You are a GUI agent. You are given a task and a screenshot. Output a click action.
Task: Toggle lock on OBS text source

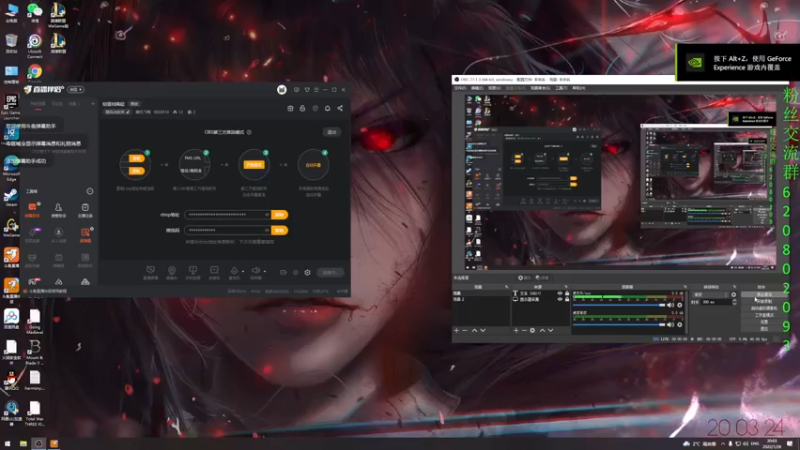click(x=567, y=293)
